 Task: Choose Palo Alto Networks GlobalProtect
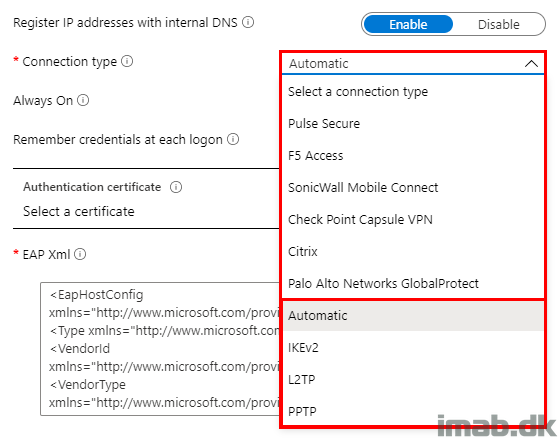413,284
